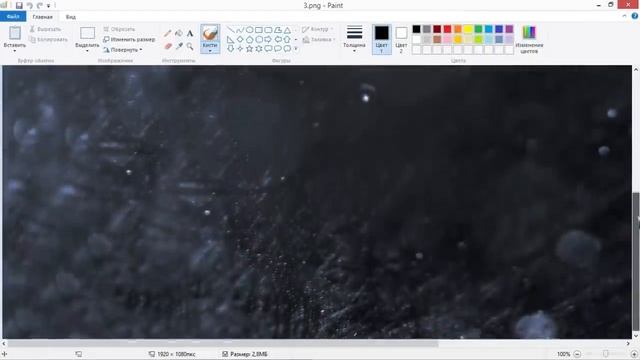Viewport: 640px width, 360px height.
Task: Switch to the Home (Главная) tab
Action: click(x=42, y=17)
